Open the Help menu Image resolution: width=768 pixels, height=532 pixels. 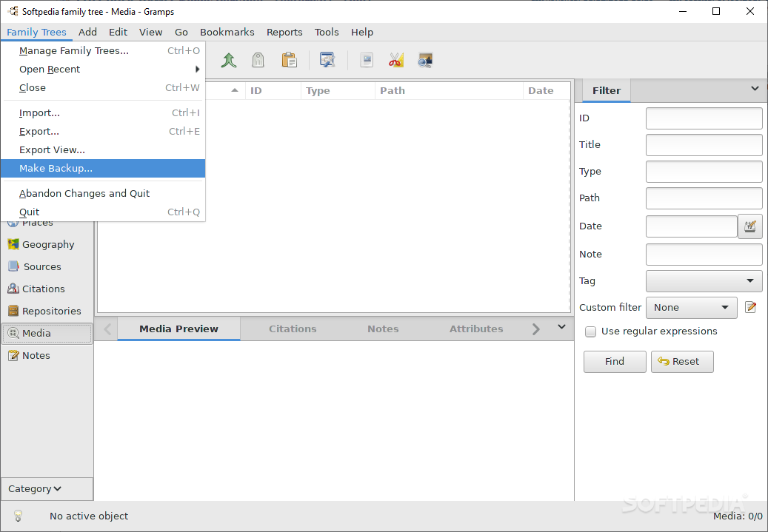[x=362, y=32]
